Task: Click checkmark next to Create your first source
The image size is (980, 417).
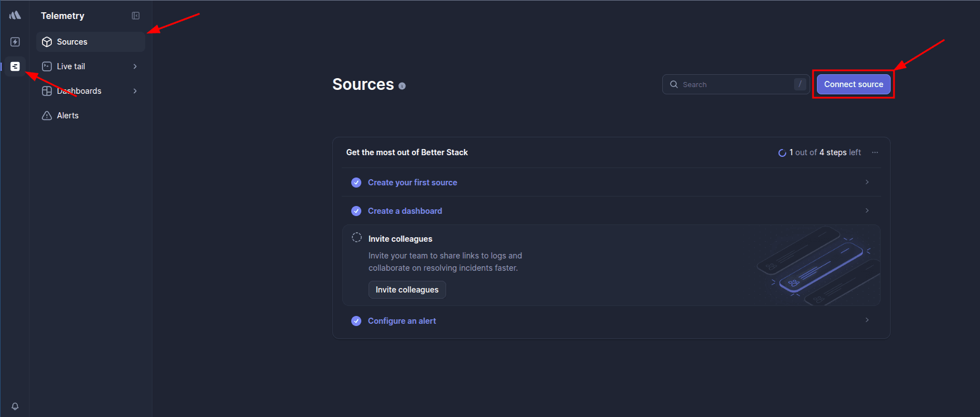Action: point(356,183)
